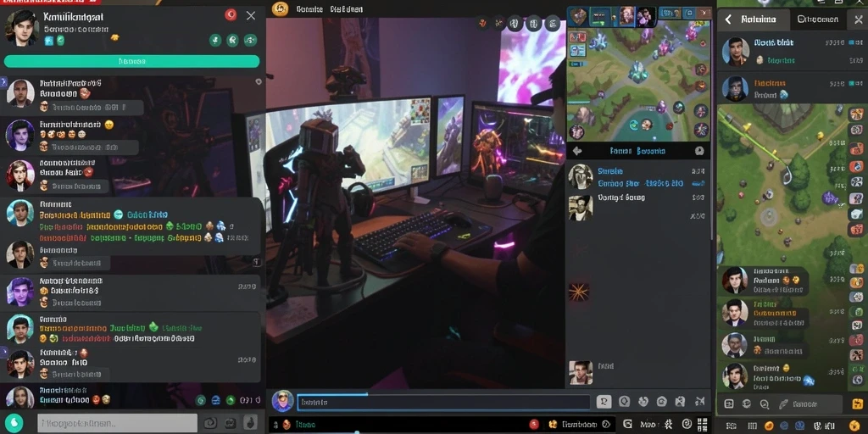Click the avatar left of the center chat input
Viewport: 868px width, 434px height.
click(283, 401)
